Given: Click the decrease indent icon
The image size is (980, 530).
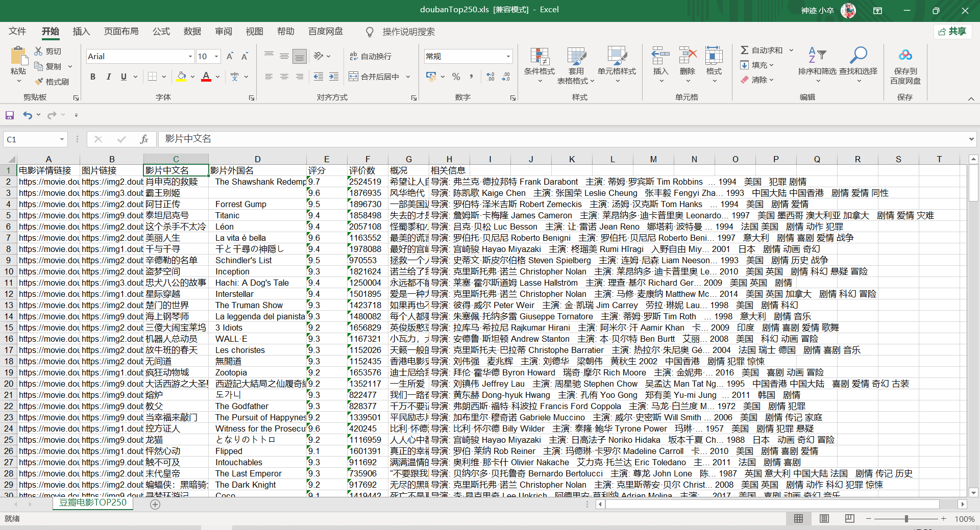Looking at the screenshot, I should click(x=318, y=77).
